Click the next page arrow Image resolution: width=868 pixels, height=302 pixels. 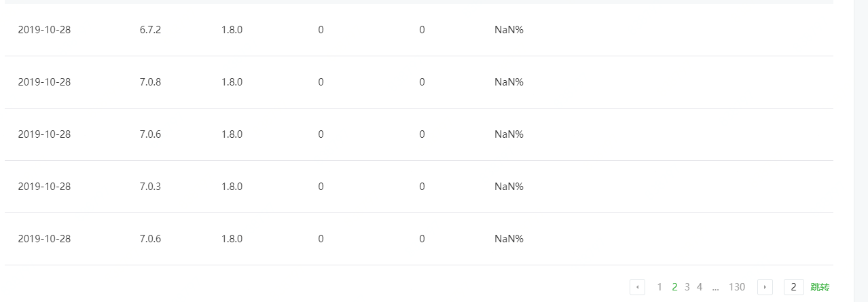click(x=765, y=287)
